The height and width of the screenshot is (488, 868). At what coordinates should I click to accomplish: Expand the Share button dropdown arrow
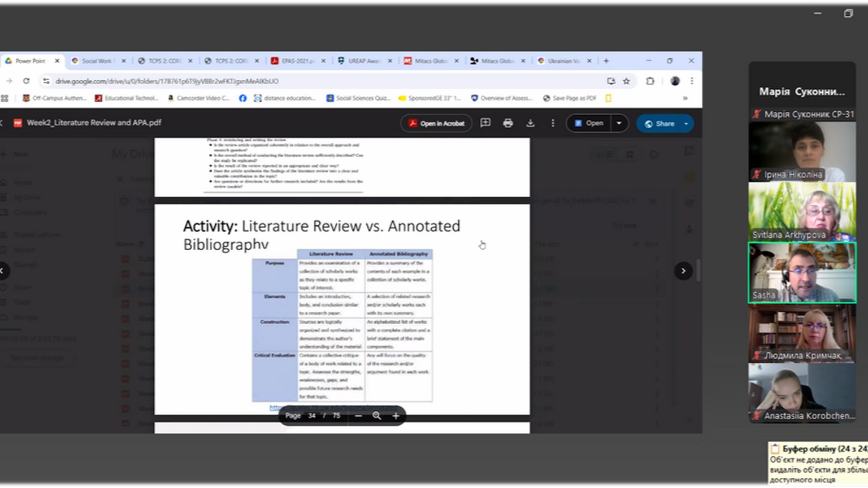pyautogui.click(x=686, y=124)
